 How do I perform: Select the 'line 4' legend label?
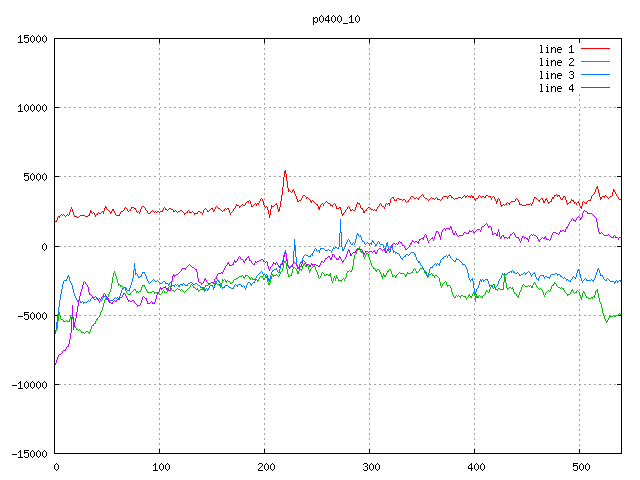click(x=556, y=88)
